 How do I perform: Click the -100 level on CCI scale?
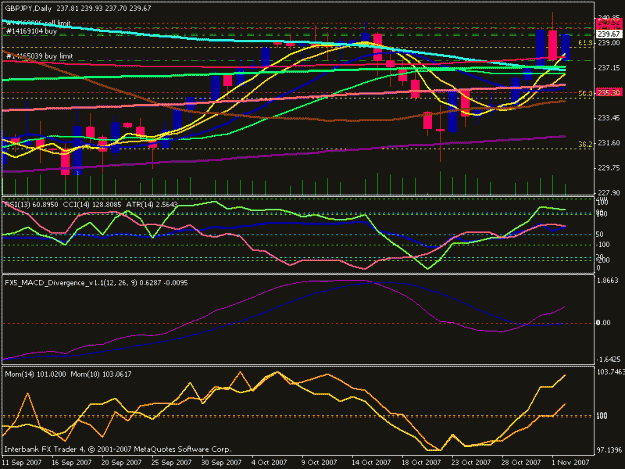(603, 244)
